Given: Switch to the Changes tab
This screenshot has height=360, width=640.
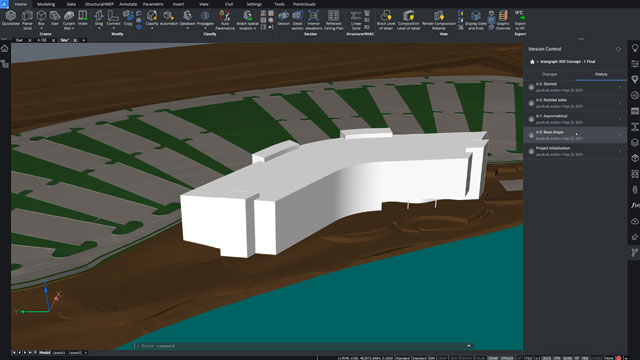Looking at the screenshot, I should (x=549, y=74).
